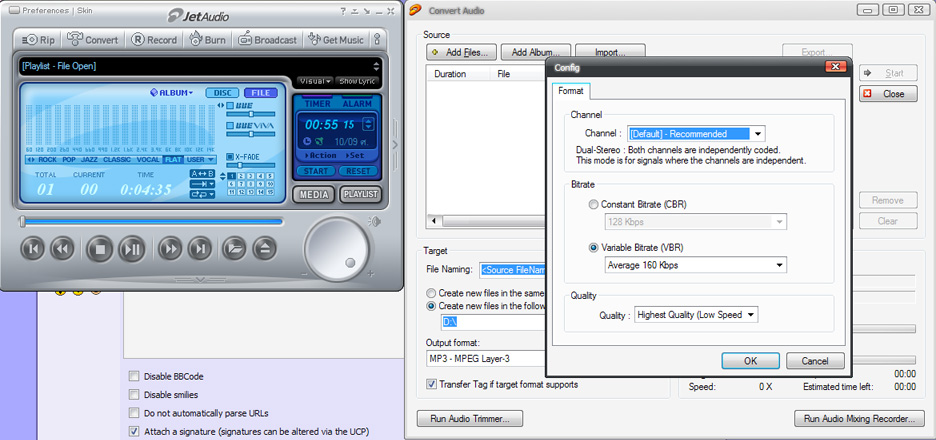Click the X-FADE slider

pyautogui.click(x=251, y=165)
